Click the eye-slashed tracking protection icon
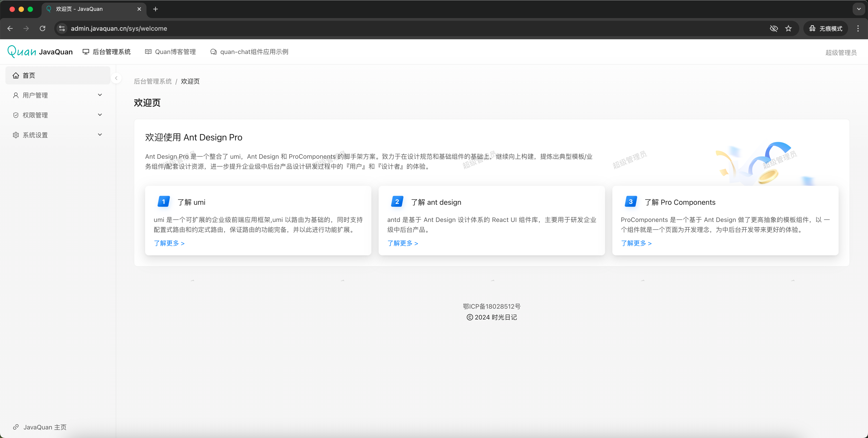The height and width of the screenshot is (438, 868). click(774, 29)
